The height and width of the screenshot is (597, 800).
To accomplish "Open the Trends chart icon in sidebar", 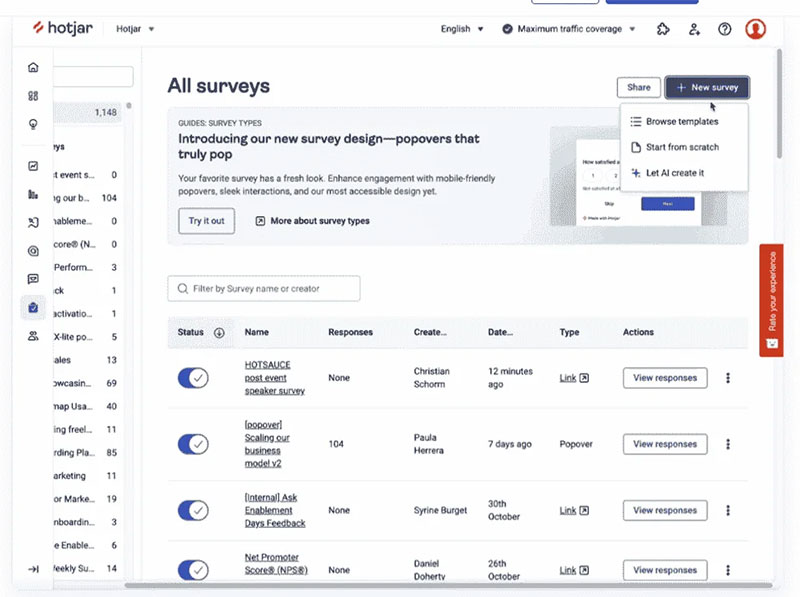I will point(33,166).
